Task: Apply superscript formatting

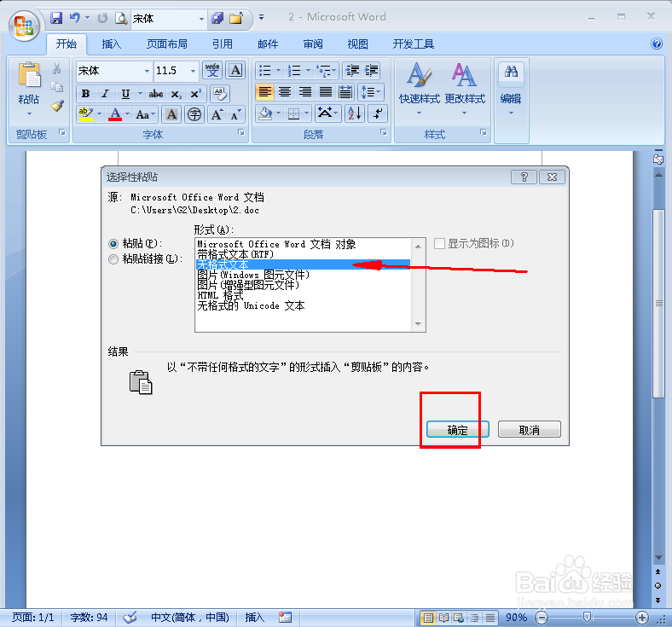Action: tap(195, 94)
